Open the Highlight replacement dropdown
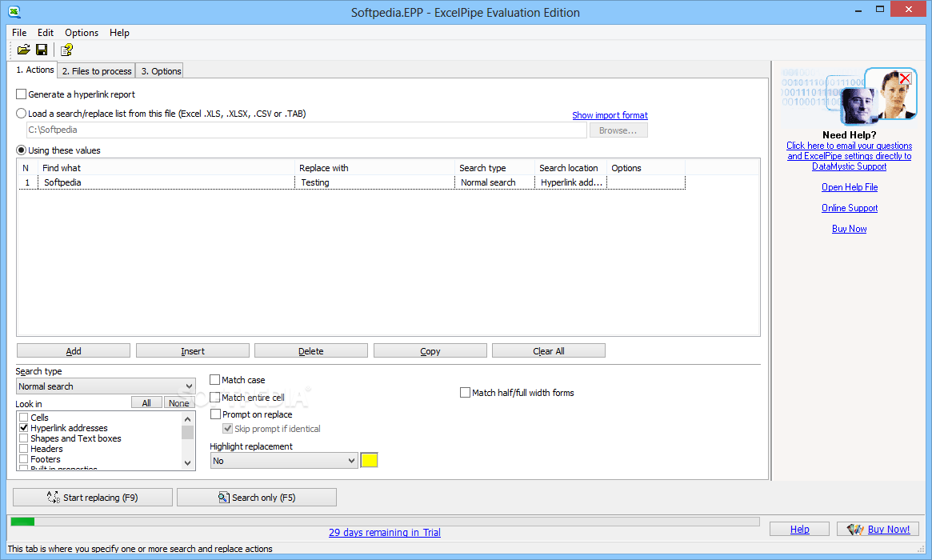The height and width of the screenshot is (560, 932). click(x=284, y=461)
